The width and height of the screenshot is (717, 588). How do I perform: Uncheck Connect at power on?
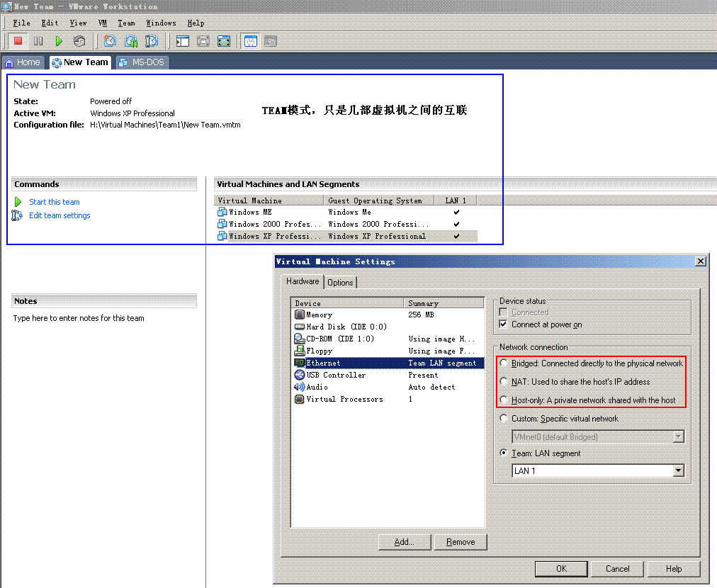click(504, 324)
